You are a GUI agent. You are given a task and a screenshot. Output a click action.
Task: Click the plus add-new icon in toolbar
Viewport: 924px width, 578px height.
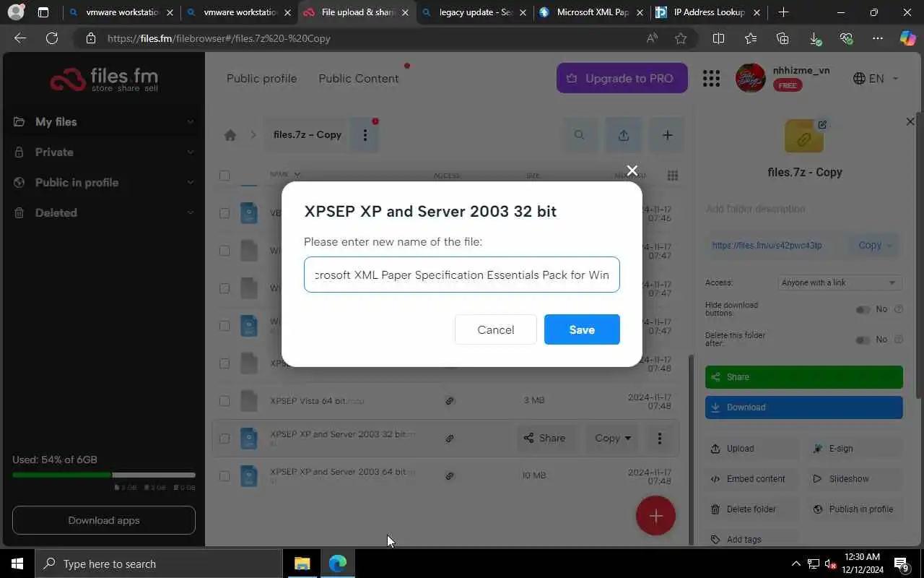coord(667,135)
